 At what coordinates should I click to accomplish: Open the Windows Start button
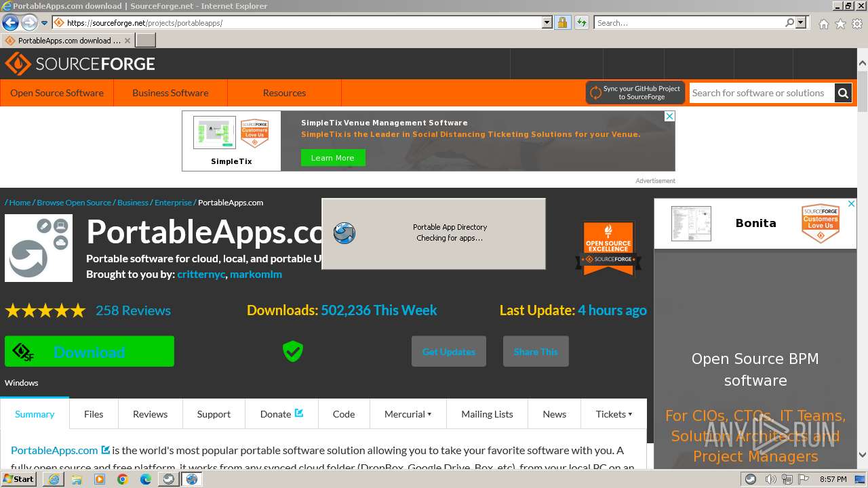point(18,479)
